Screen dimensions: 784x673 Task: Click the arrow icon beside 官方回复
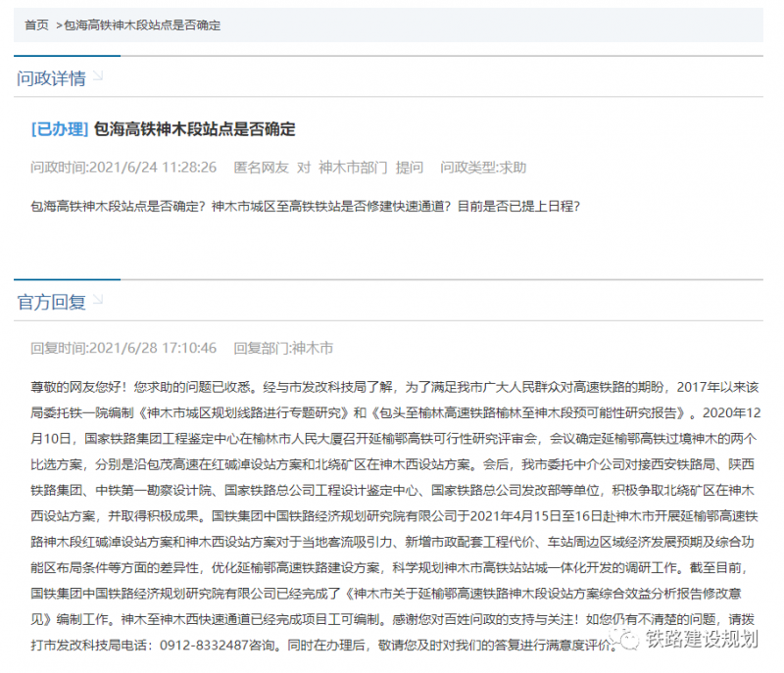[98, 300]
